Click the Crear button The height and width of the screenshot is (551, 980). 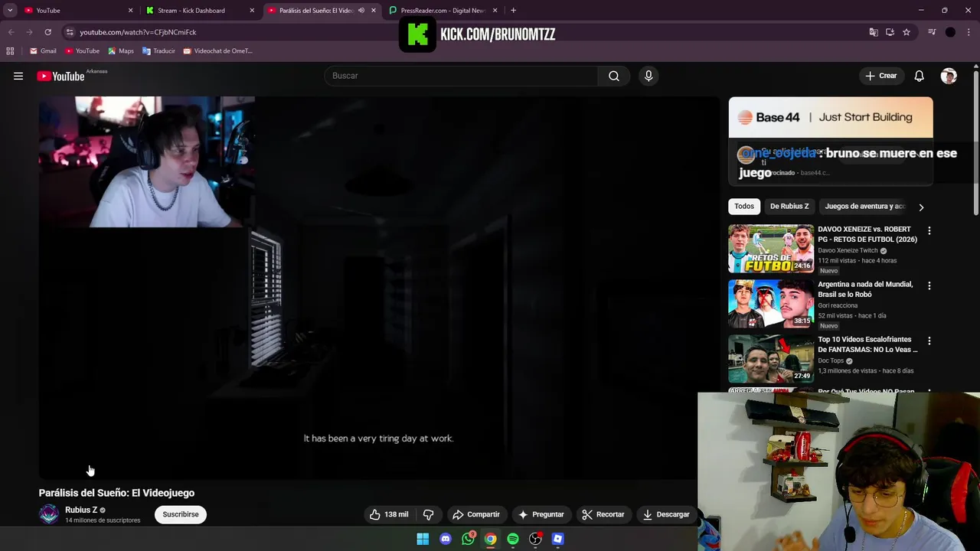coord(880,76)
